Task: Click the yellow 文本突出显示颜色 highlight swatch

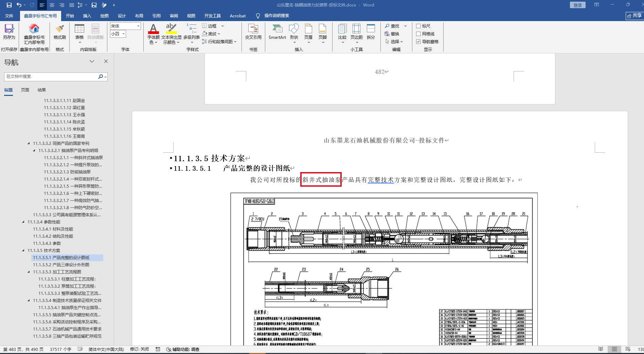Action: tap(172, 33)
